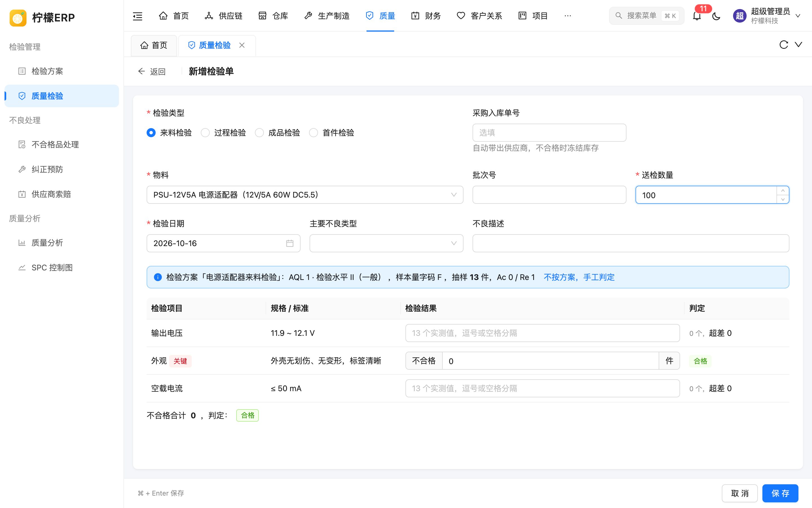Open calendar icon in 检验日期 field
812x508 pixels.
290,243
